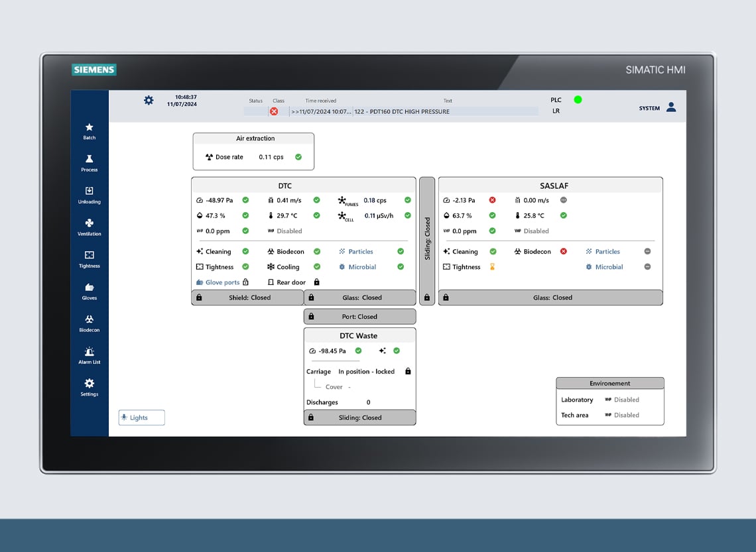
Task: Expand the PDT160 DTC HIGH PRESSURE alarm row
Action: (x=391, y=111)
